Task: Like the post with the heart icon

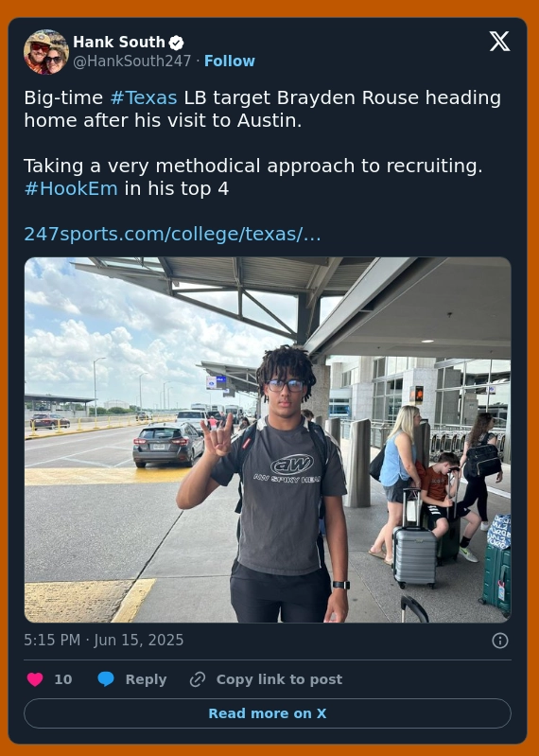Action: pyautogui.click(x=35, y=679)
